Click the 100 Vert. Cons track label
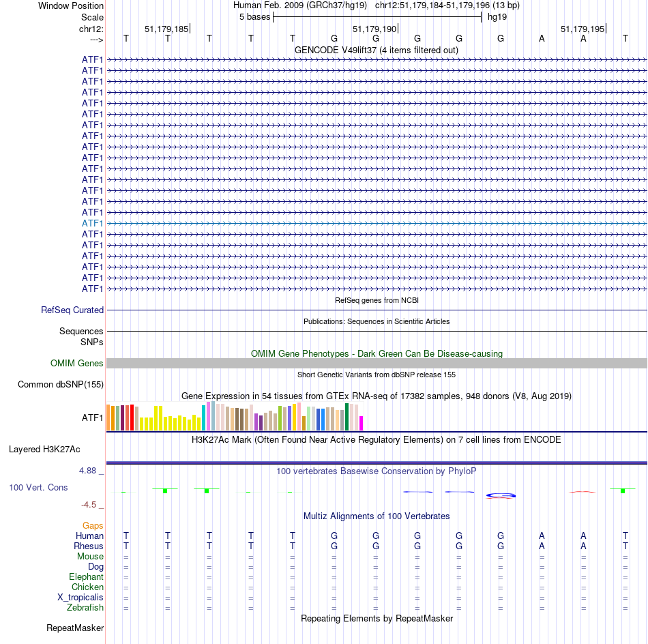 (x=38, y=487)
